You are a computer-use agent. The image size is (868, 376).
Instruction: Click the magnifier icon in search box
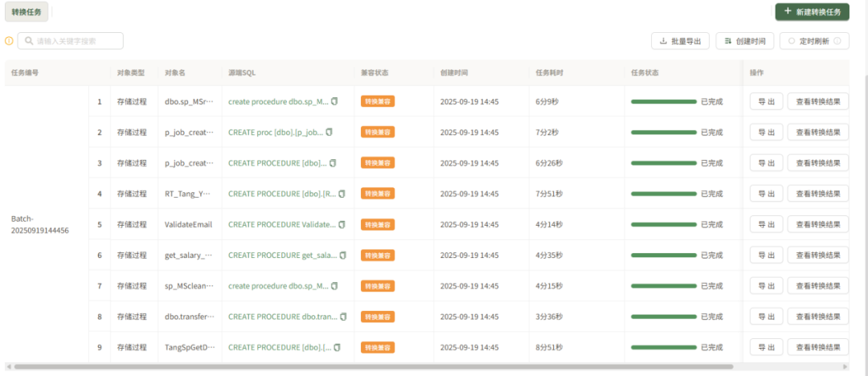pos(29,41)
